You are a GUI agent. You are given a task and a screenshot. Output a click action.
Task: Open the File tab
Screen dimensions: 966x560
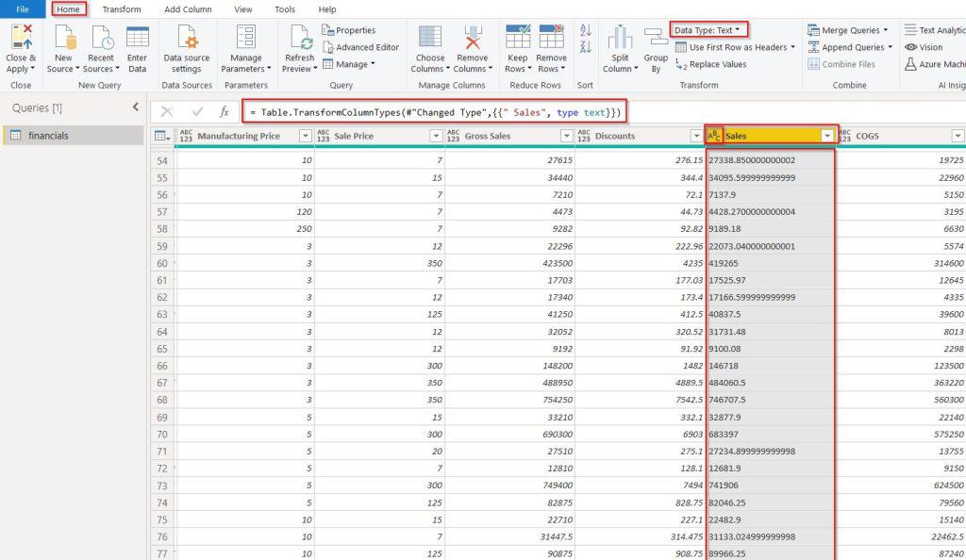click(23, 9)
